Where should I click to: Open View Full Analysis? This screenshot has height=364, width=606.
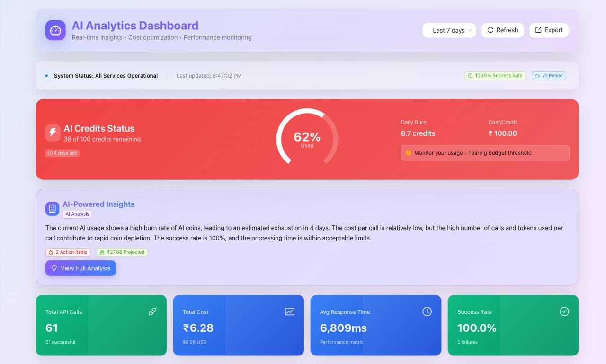(80, 268)
